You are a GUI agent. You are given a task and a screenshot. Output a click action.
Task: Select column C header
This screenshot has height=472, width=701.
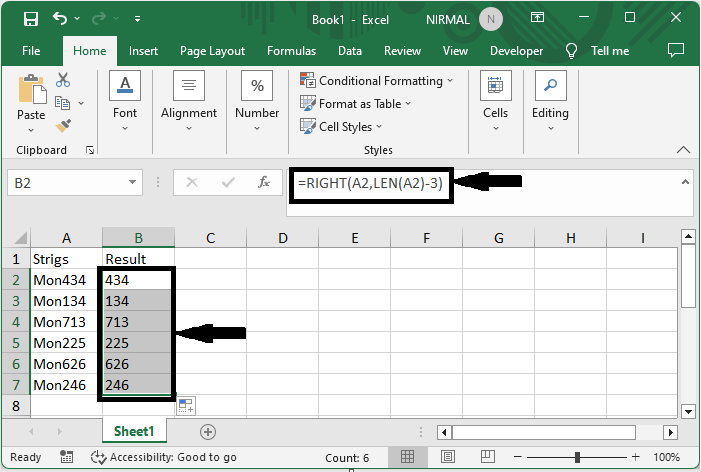(x=211, y=238)
